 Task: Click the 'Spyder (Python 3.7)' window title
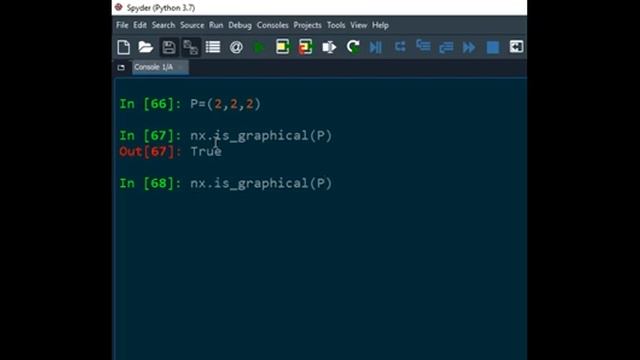point(161,8)
